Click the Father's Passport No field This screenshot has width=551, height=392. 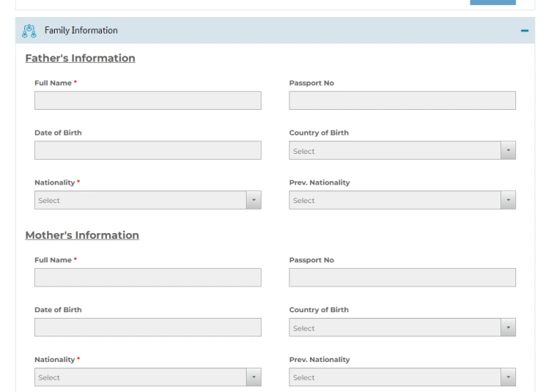[402, 101]
